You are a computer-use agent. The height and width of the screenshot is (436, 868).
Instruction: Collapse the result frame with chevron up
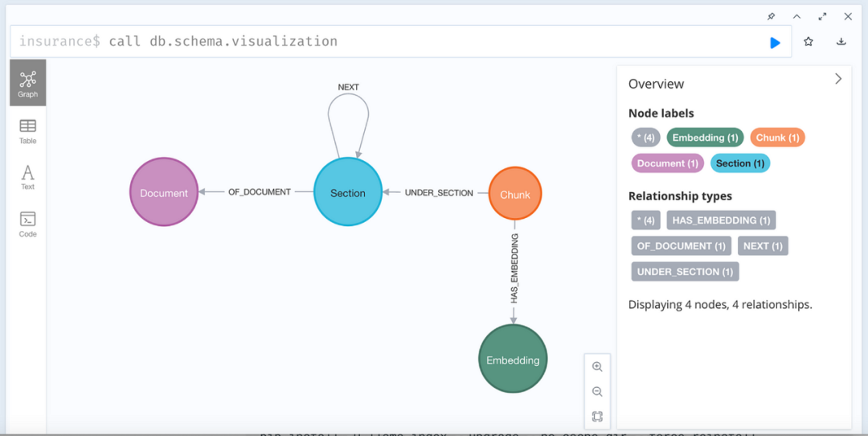point(796,16)
